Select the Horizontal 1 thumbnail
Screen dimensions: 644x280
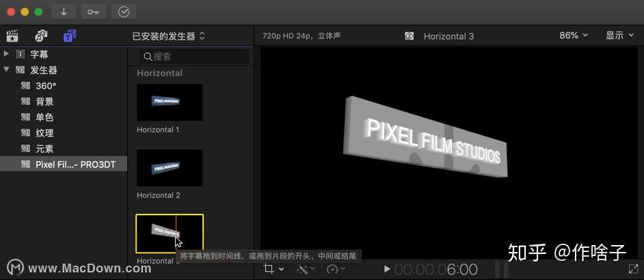pyautogui.click(x=170, y=103)
